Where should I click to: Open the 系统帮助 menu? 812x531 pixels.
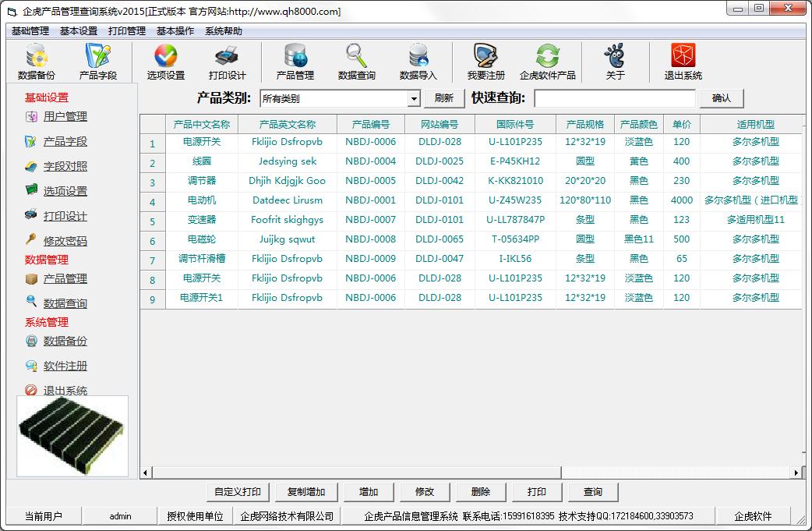coord(224,31)
